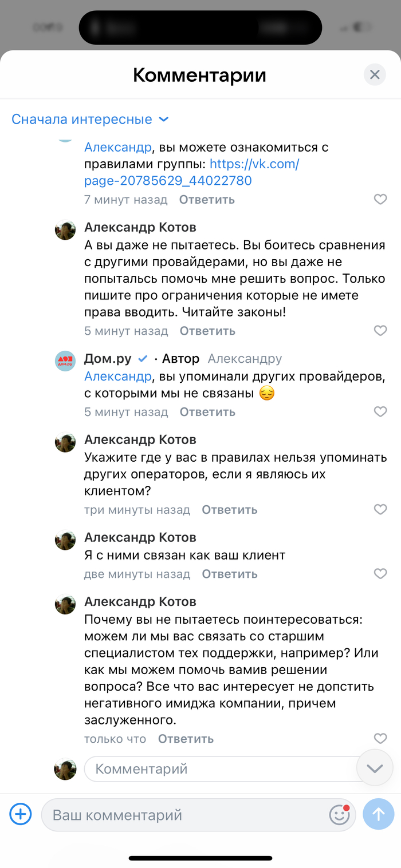401x868 pixels.
Task: Like the comment with the group rules link
Action: click(380, 199)
